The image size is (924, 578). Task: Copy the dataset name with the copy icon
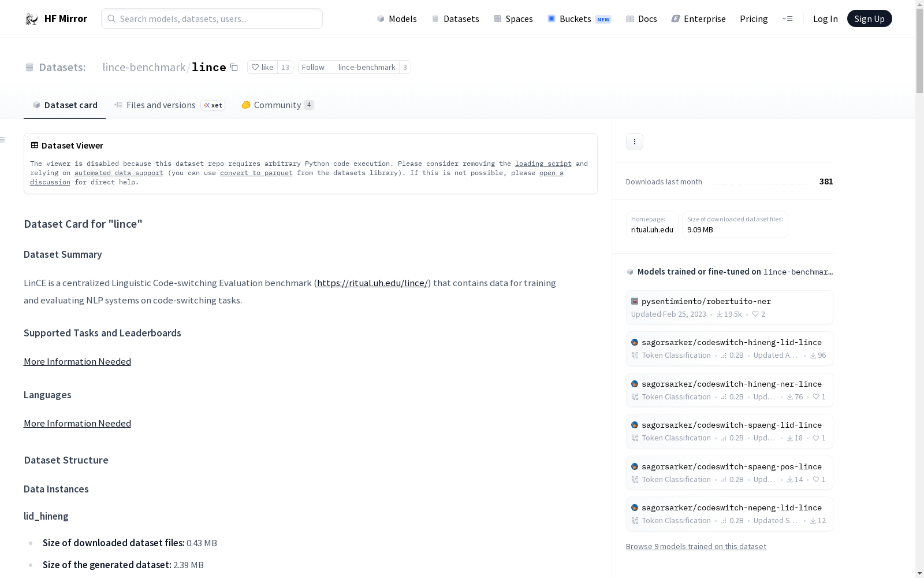[x=234, y=67]
